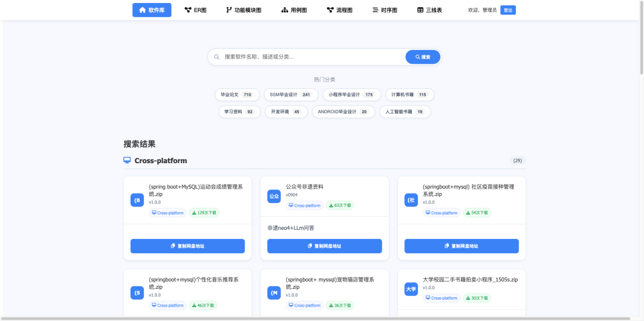The image size is (644, 321).
Task: Click Cross-platform tag on 个性化音乐推荐 card
Action: [x=168, y=306]
